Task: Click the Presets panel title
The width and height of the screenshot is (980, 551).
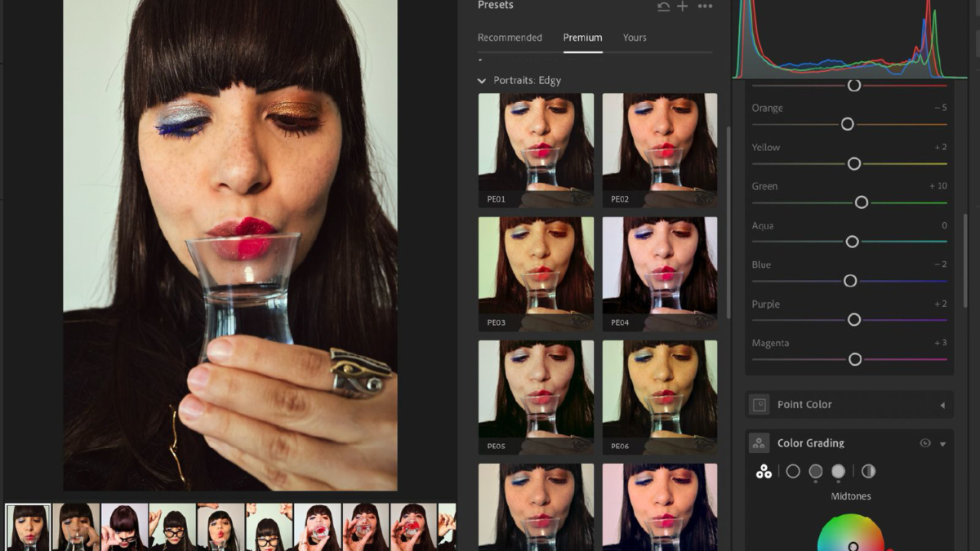Action: tap(496, 6)
